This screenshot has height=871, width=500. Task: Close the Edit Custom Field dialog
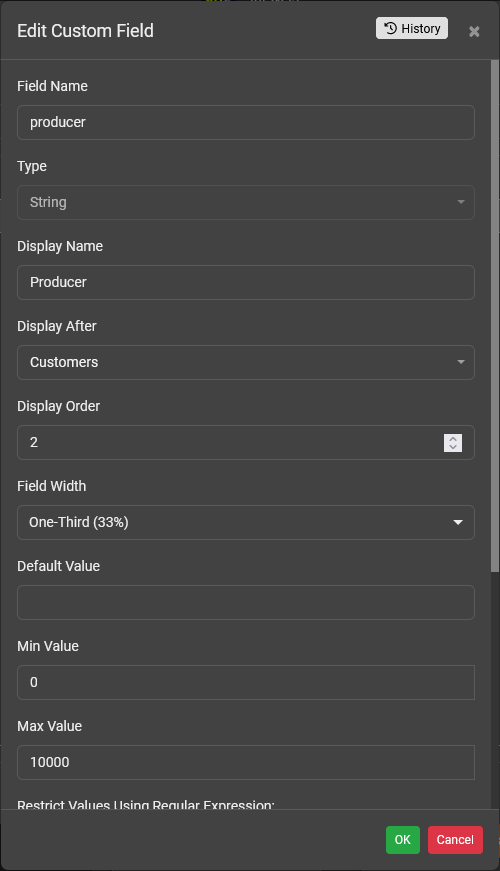tap(474, 32)
